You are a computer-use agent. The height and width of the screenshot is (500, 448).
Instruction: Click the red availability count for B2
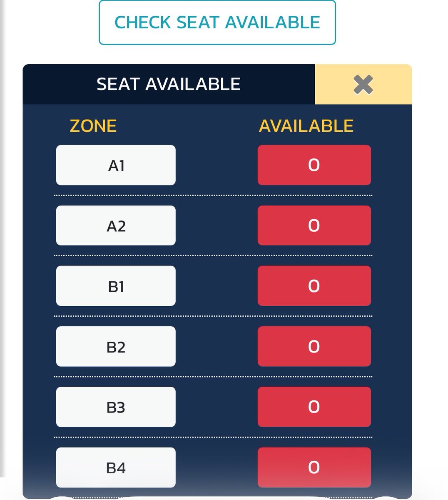314,346
